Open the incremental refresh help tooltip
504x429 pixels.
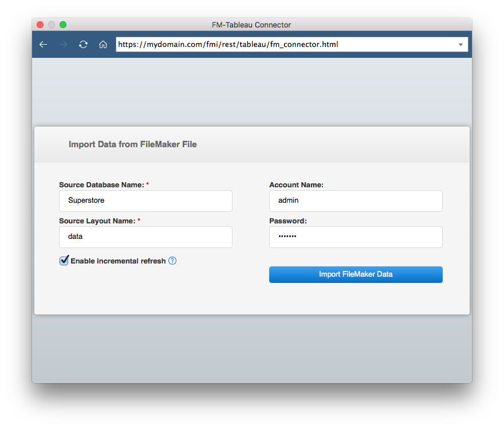point(172,261)
